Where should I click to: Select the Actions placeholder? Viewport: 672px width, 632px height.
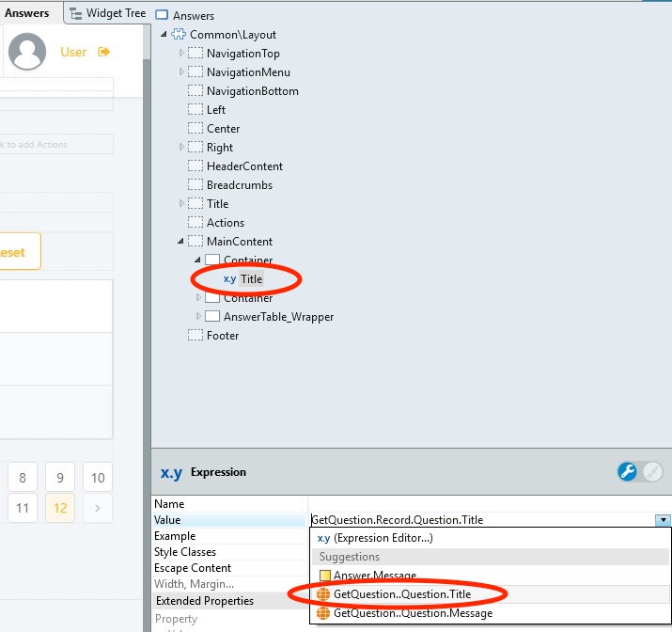point(226,223)
